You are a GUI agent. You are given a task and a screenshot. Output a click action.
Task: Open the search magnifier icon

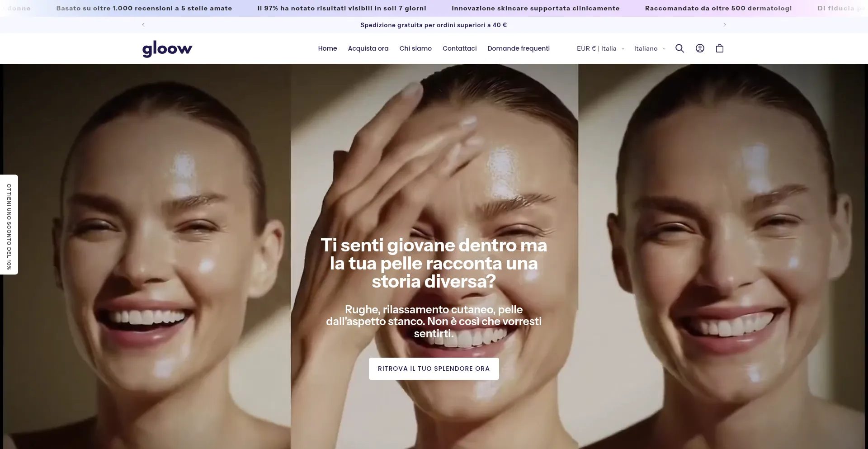[679, 48]
